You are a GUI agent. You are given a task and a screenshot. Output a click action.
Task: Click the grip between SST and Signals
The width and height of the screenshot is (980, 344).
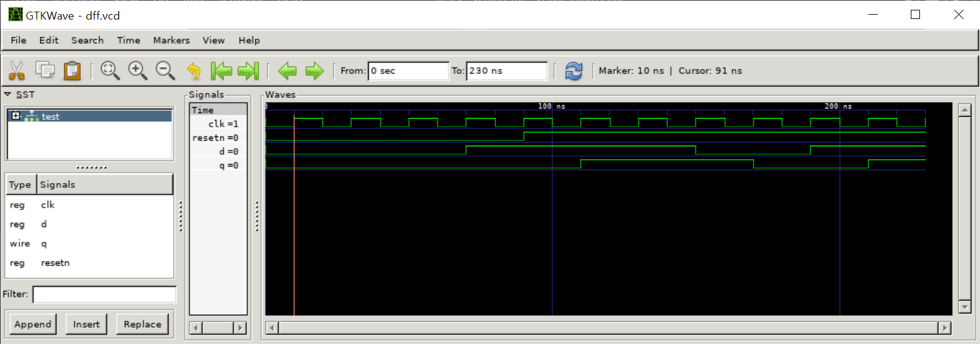pos(181,216)
